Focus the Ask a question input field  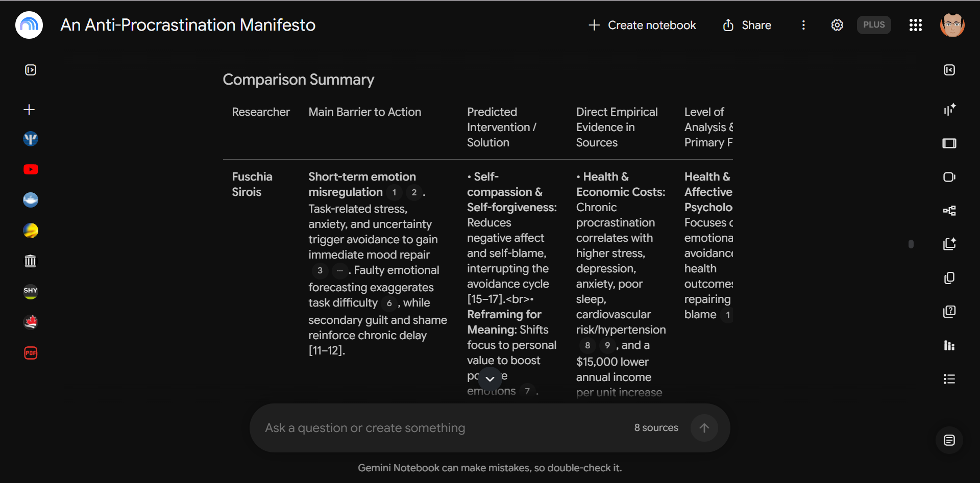pyautogui.click(x=444, y=428)
